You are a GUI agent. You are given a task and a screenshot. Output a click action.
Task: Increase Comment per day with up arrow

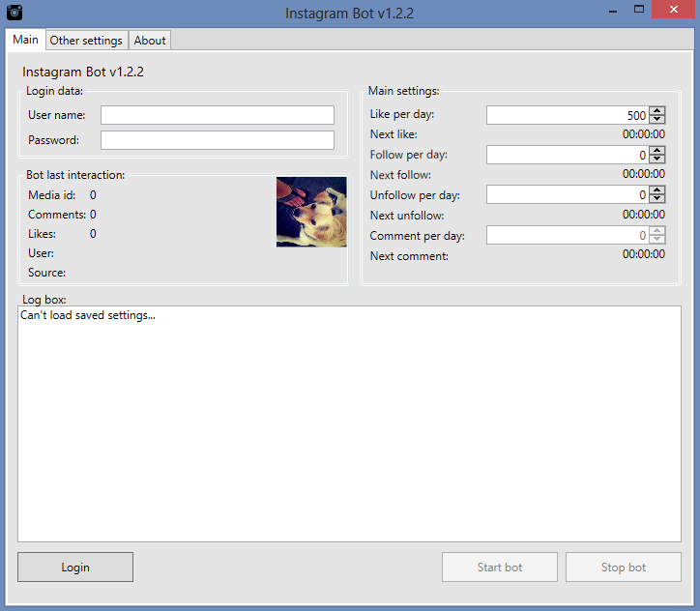657,230
